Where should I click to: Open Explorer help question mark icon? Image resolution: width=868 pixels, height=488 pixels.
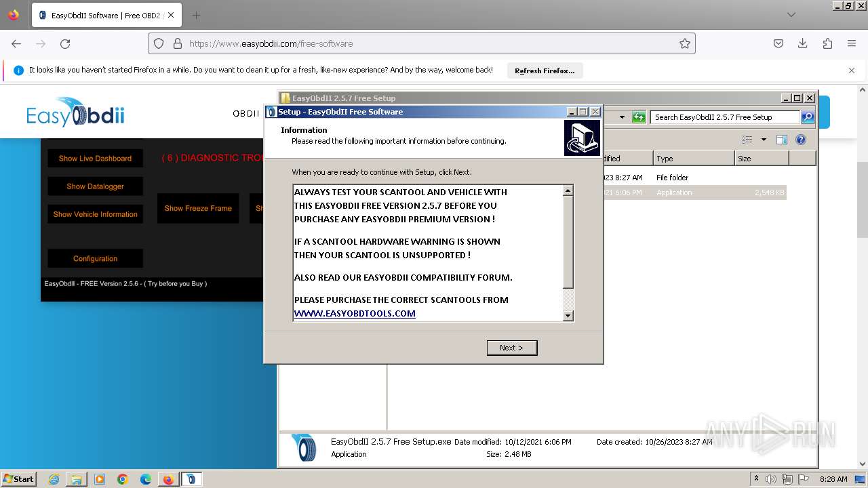801,140
